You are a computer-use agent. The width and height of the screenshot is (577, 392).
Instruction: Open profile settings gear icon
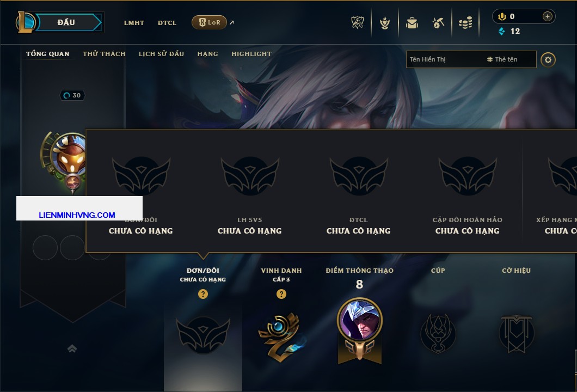click(x=548, y=60)
